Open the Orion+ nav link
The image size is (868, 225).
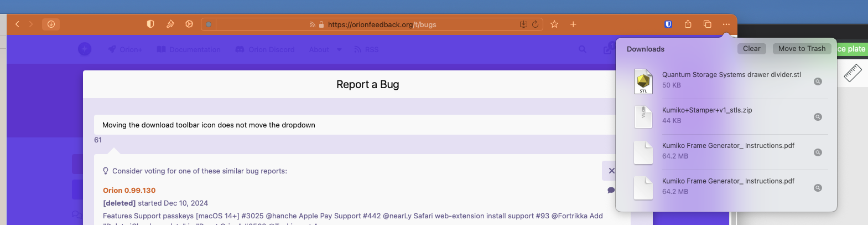125,49
